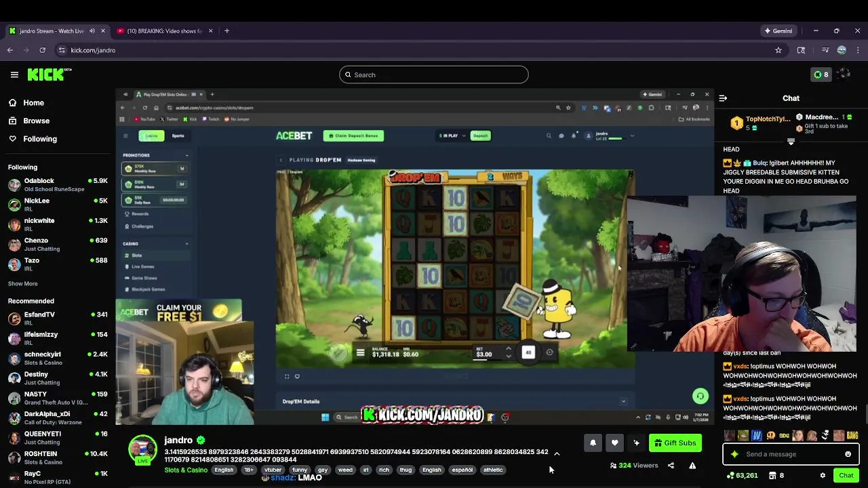Open QUEENYETI recommended channel

(x=58, y=437)
